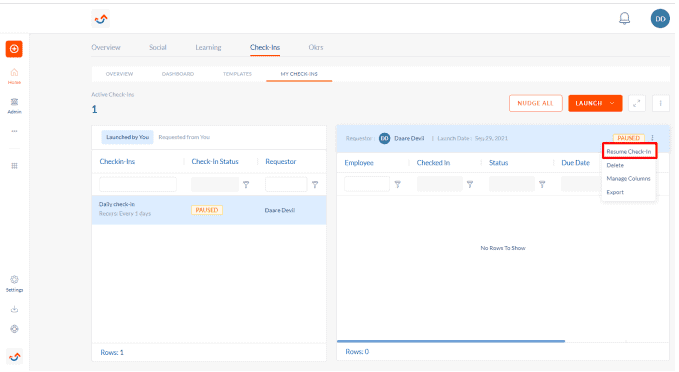Open the Admin section in sidebar
The width and height of the screenshot is (679, 372).
click(x=14, y=105)
